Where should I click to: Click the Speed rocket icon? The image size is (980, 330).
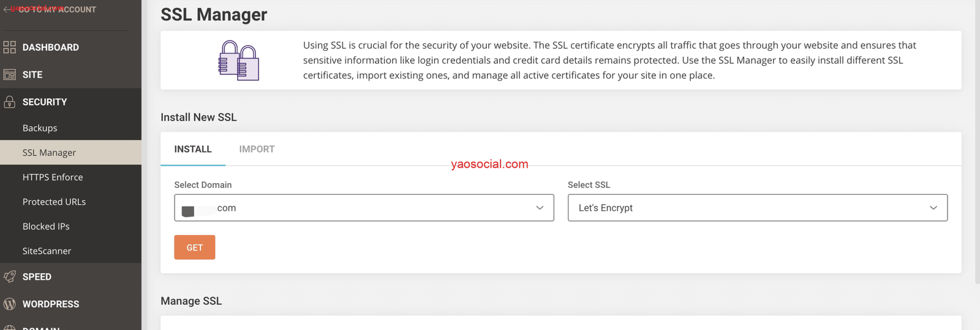tap(9, 277)
